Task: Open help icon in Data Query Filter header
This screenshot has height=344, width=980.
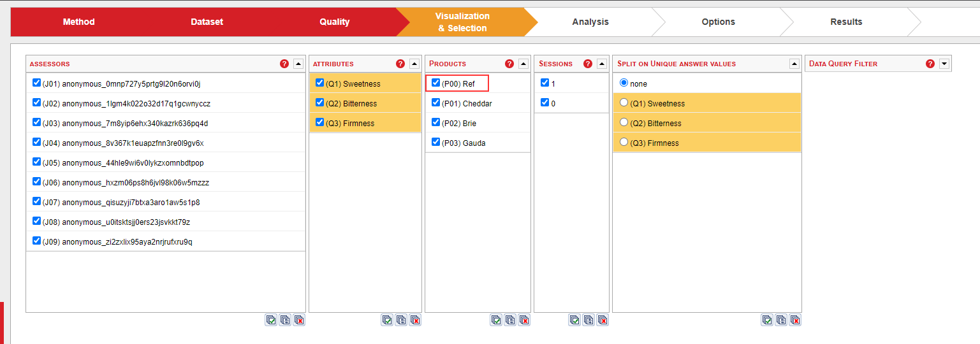Action: tap(930, 64)
